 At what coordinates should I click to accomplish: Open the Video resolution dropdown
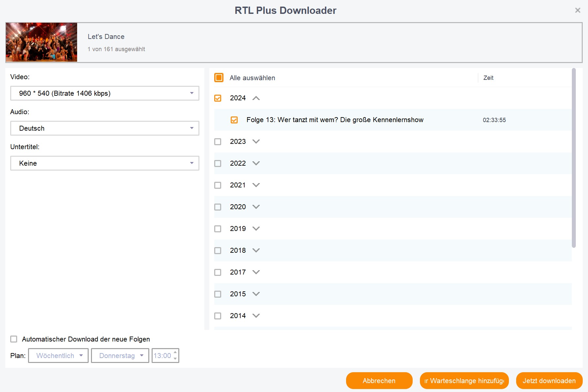(x=104, y=93)
